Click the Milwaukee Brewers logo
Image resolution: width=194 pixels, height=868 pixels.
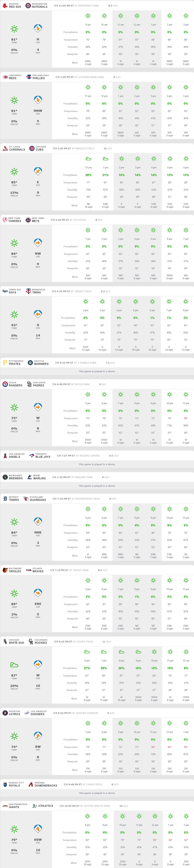tap(5, 478)
